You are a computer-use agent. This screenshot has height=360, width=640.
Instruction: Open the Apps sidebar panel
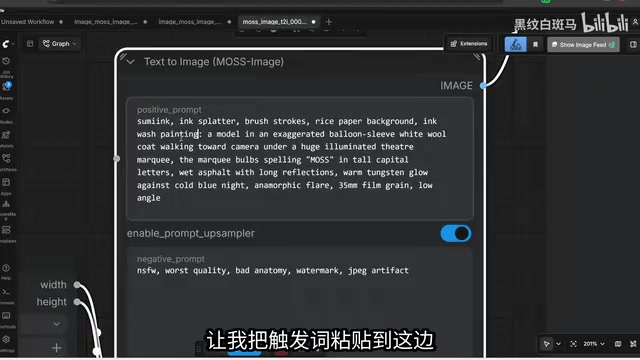tap(7, 186)
